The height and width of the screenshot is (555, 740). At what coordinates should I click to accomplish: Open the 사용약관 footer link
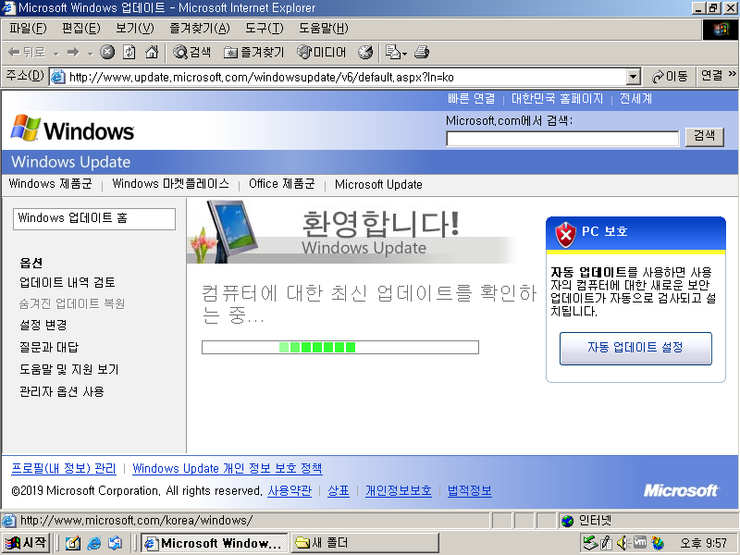pyautogui.click(x=289, y=491)
